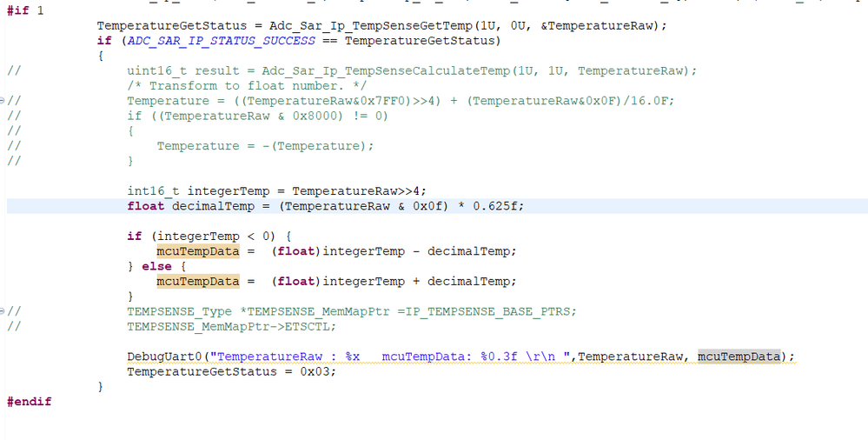Click TemperatureGetStatus inside the if comparison

pos(420,41)
